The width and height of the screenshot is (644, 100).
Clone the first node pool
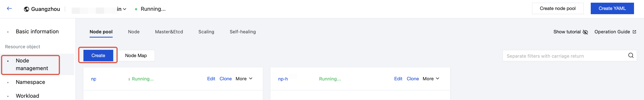(225, 79)
